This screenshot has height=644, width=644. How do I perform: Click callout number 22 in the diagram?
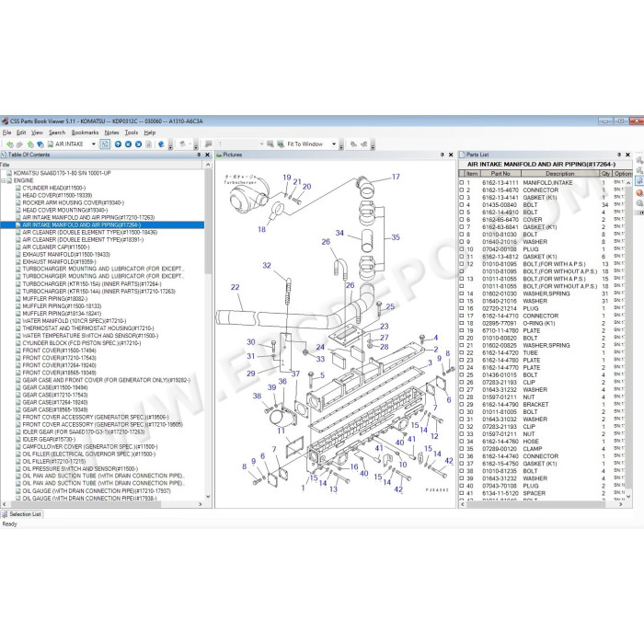pyautogui.click(x=235, y=287)
